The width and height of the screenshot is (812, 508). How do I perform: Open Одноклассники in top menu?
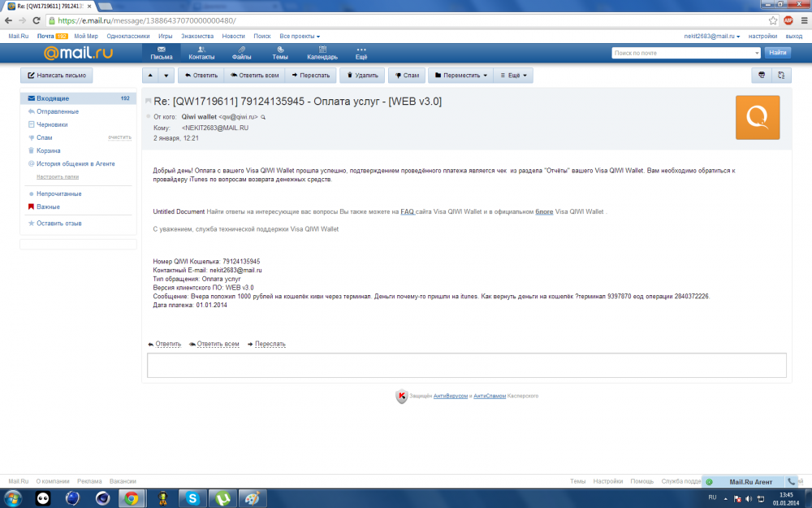(128, 37)
